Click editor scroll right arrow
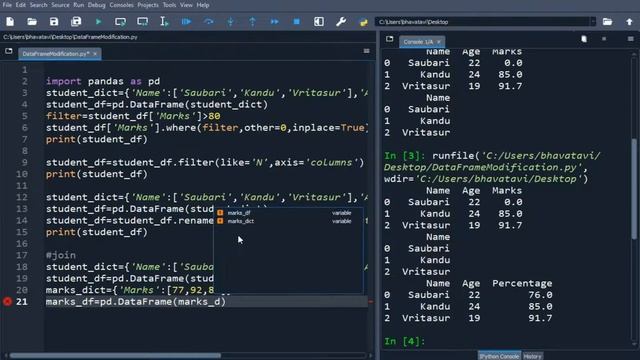 click(x=371, y=356)
